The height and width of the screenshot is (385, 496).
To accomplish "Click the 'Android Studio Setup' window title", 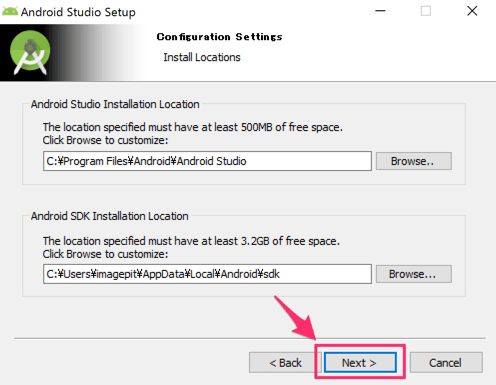I will (x=78, y=12).
